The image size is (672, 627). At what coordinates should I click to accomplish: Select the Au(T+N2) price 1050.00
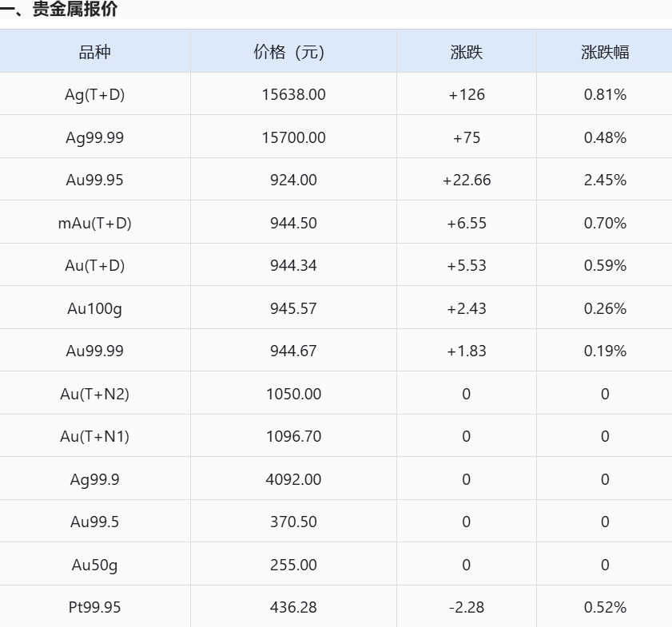click(293, 394)
